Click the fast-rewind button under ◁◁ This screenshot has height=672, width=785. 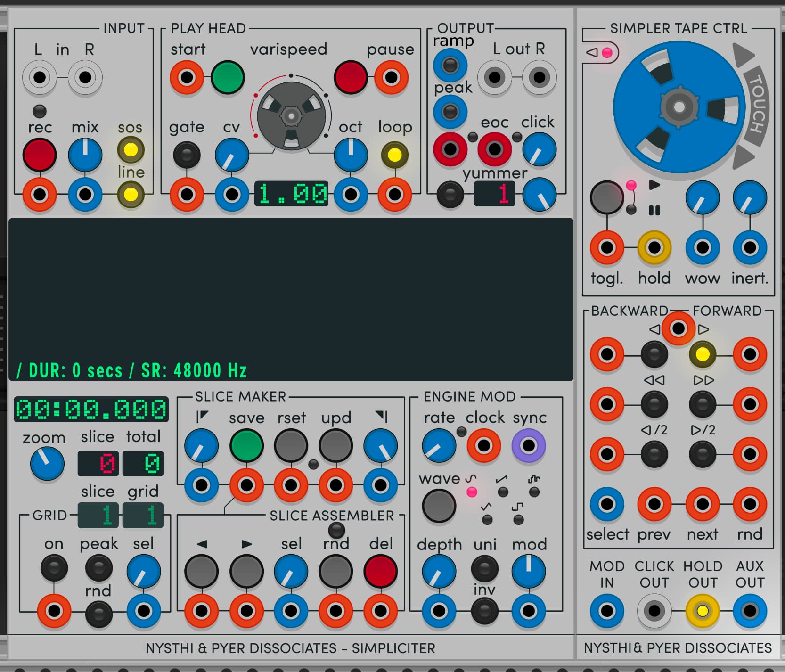(x=654, y=404)
